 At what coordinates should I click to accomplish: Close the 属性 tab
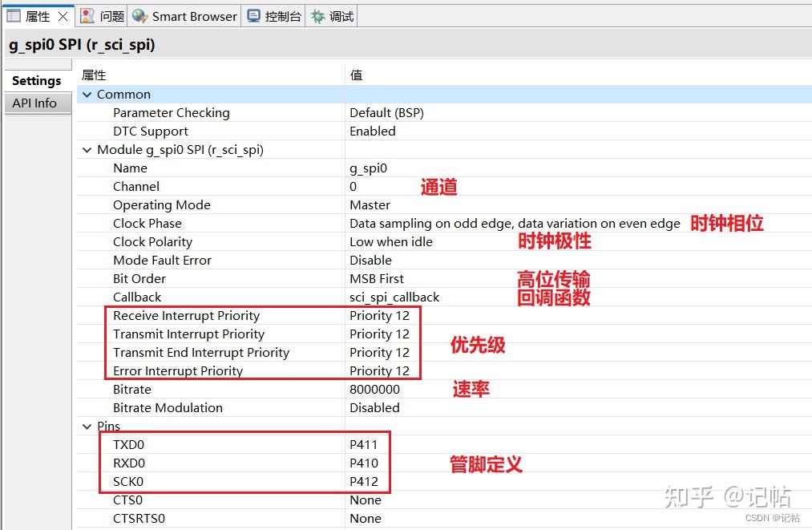point(63,17)
